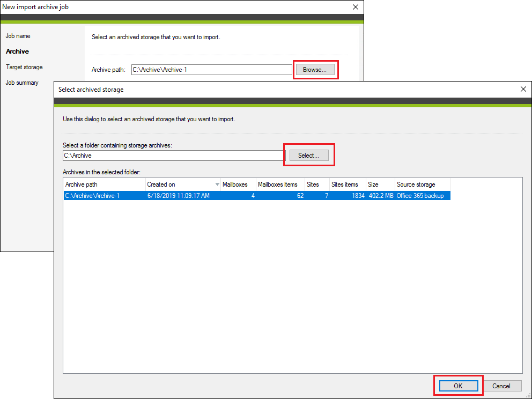The width and height of the screenshot is (532, 399).
Task: Sort by the Sites column header
Action: coord(317,184)
